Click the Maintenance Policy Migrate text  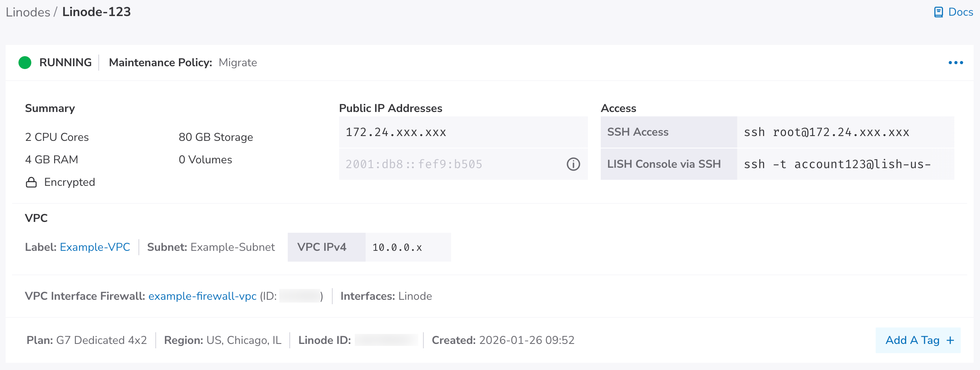238,62
